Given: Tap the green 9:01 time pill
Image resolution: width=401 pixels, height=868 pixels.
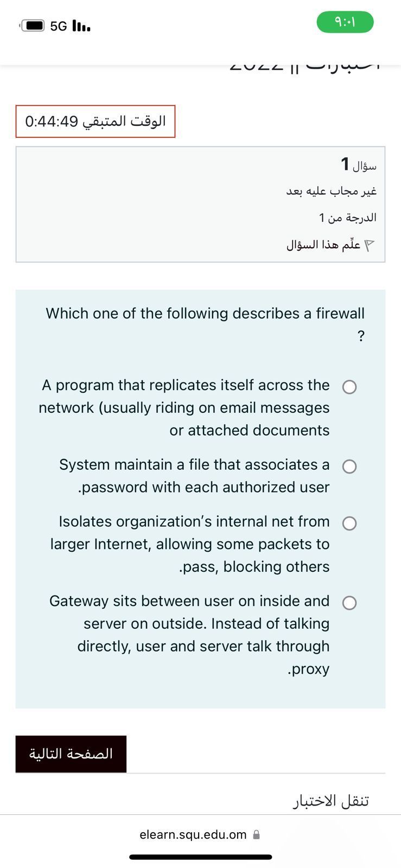Looking at the screenshot, I should coord(345,22).
